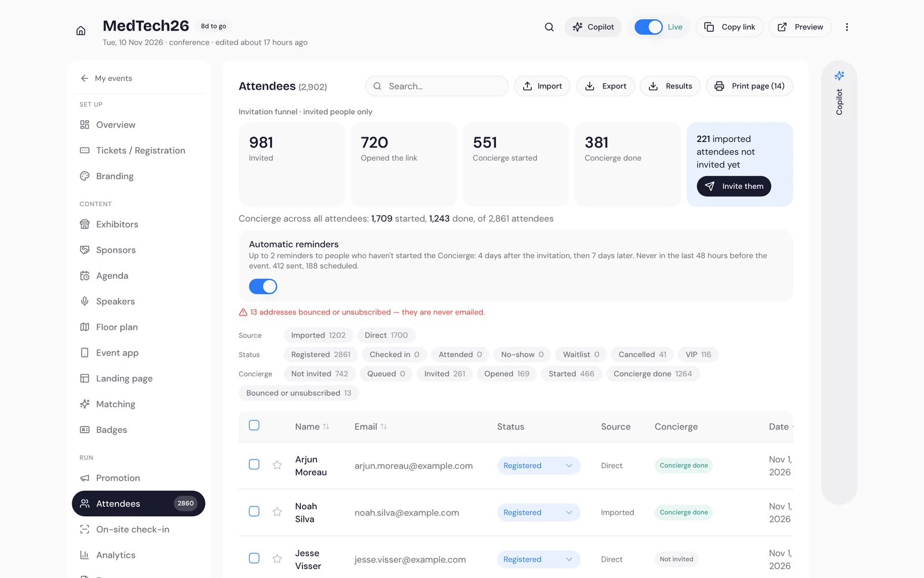Select Arjun Moreau's row checkbox

coord(254,464)
